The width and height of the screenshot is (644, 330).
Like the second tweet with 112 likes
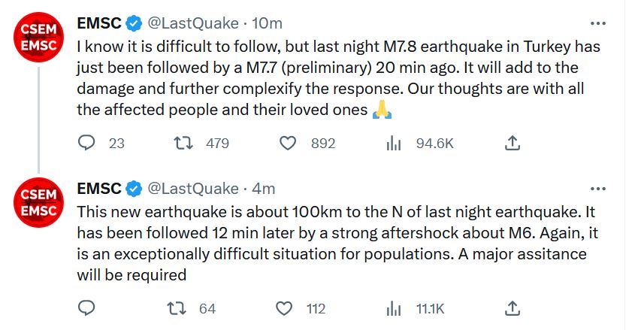coord(284,308)
